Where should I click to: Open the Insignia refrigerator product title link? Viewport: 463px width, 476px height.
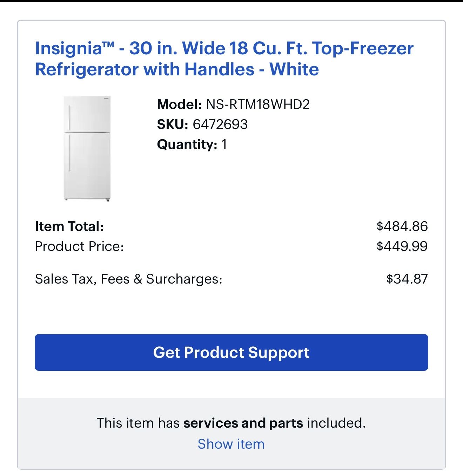pyautogui.click(x=224, y=59)
